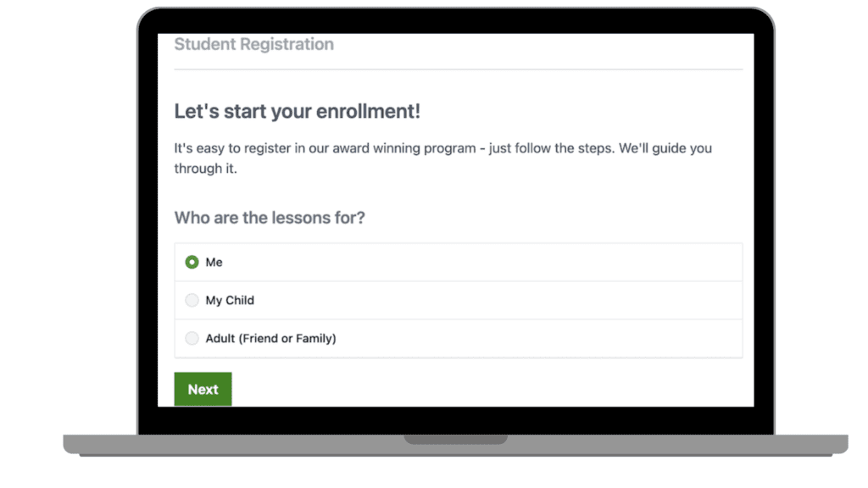Click the word "Next" on the button
The width and height of the screenshot is (868, 488).
203,390
